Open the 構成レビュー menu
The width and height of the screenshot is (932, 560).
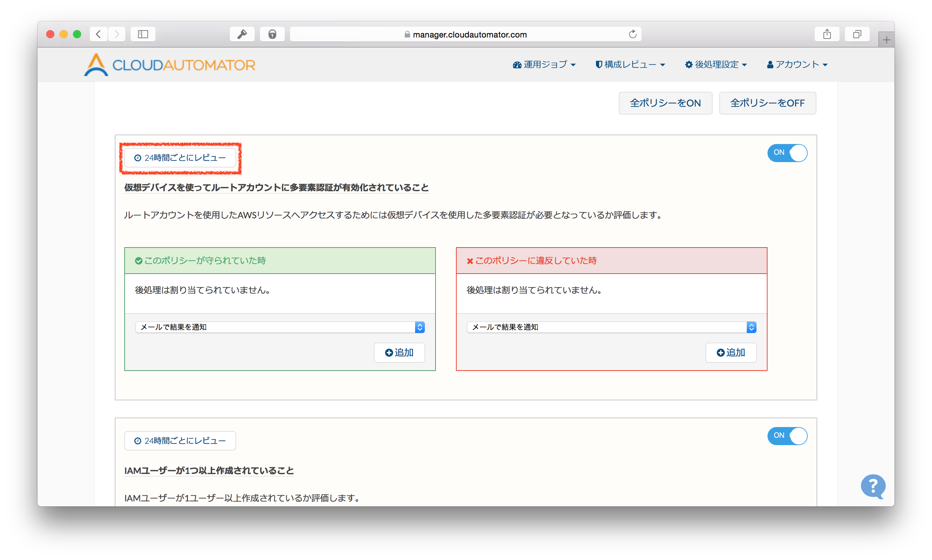[x=630, y=65]
